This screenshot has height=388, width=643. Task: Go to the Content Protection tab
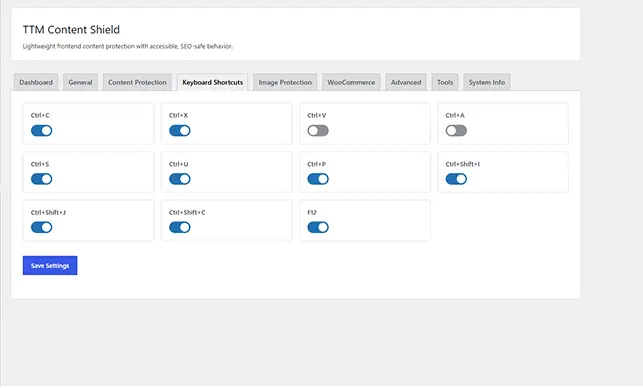click(x=137, y=82)
